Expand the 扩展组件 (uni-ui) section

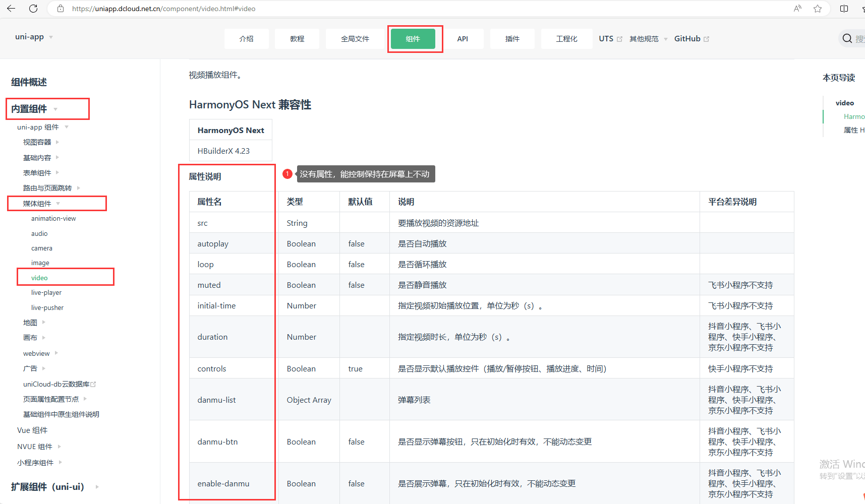click(54, 487)
